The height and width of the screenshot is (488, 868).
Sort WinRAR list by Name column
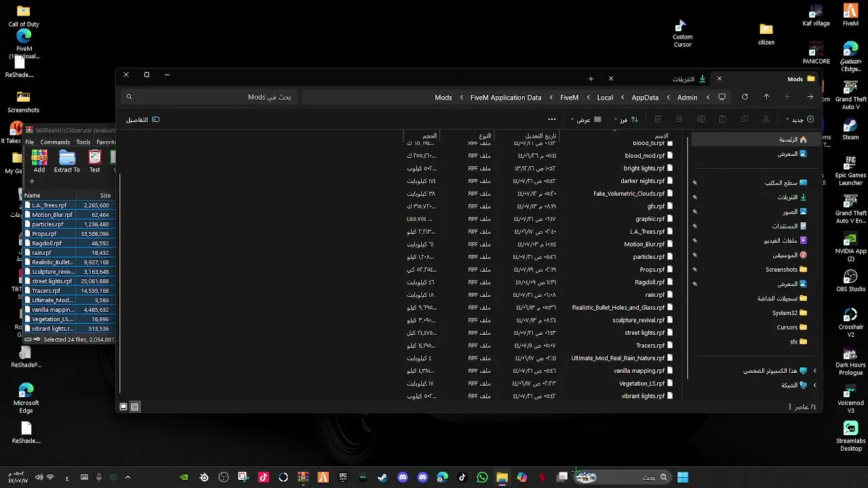coord(49,195)
